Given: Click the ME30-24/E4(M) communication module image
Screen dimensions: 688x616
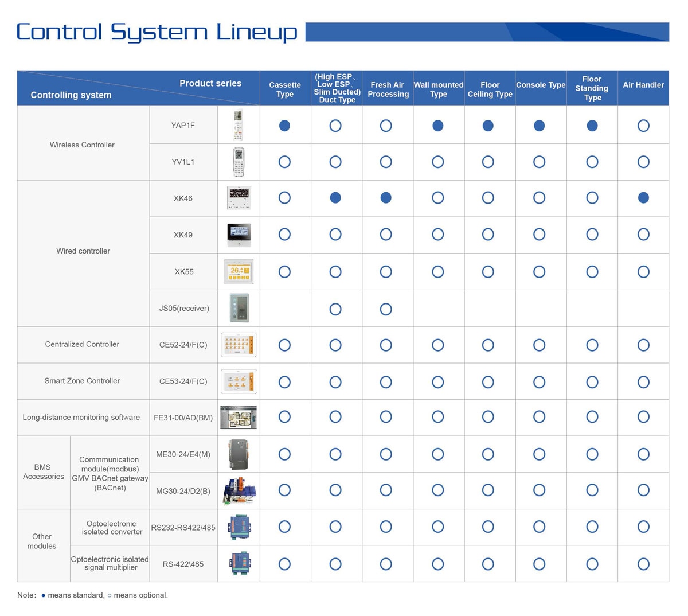Looking at the screenshot, I should 237,454.
